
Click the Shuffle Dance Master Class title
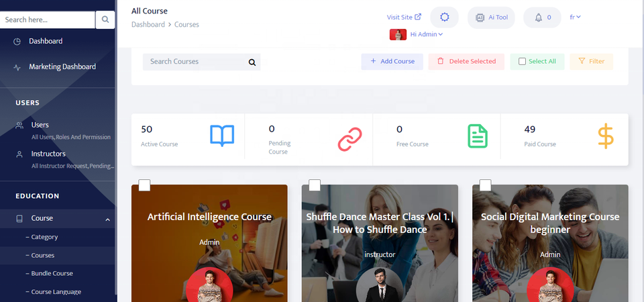point(380,223)
